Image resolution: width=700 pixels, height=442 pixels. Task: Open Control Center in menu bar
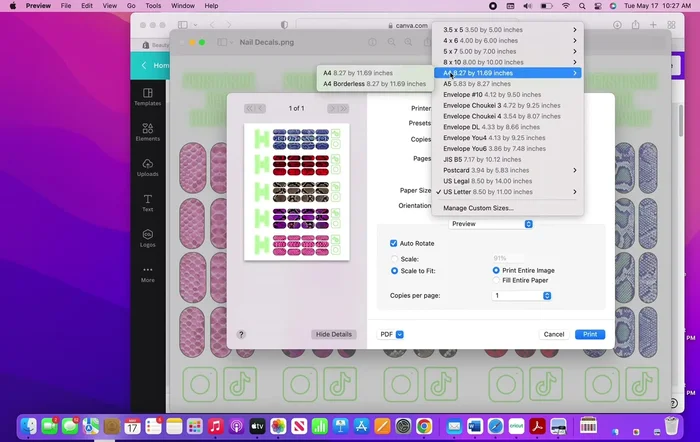pyautogui.click(x=598, y=6)
